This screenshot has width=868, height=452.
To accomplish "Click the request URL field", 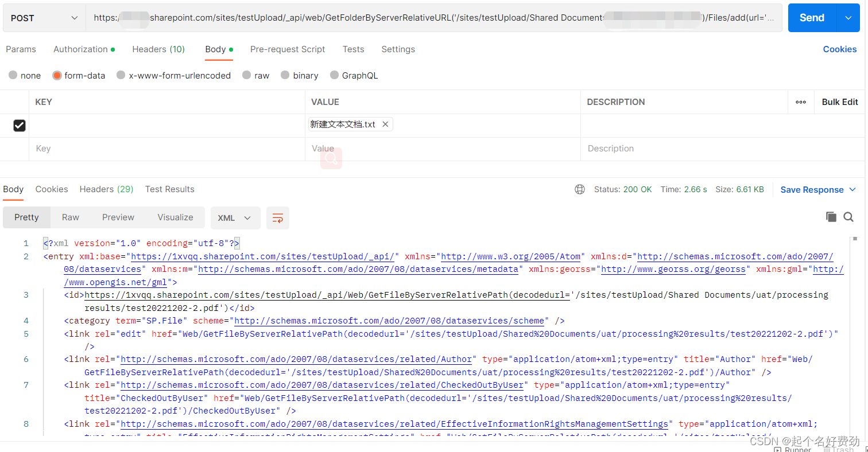I will click(x=434, y=18).
